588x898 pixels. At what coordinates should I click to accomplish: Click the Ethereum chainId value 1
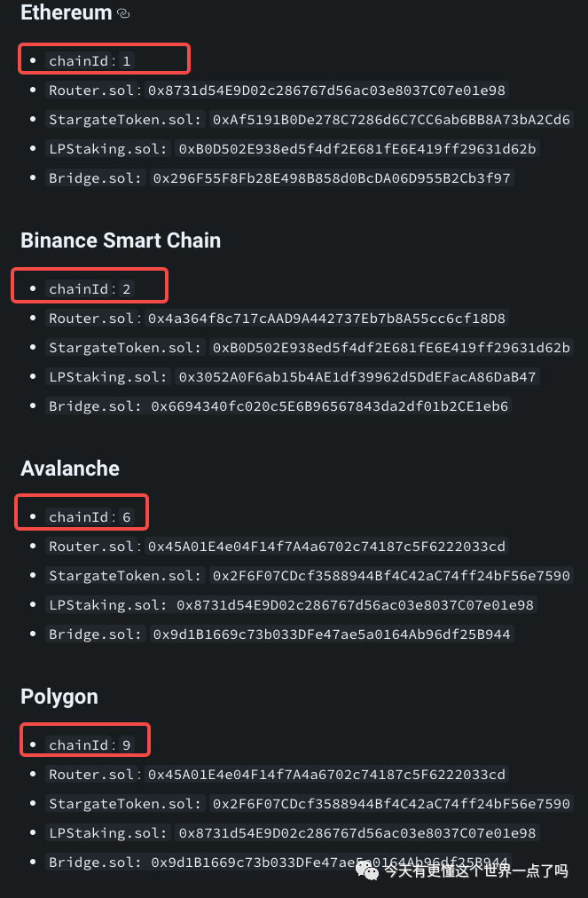coord(127,60)
